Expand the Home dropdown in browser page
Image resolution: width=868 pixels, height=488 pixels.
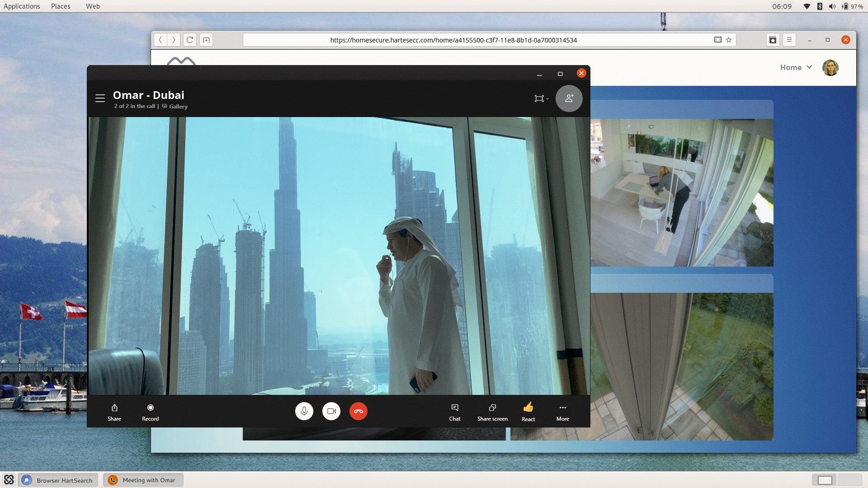(x=796, y=67)
